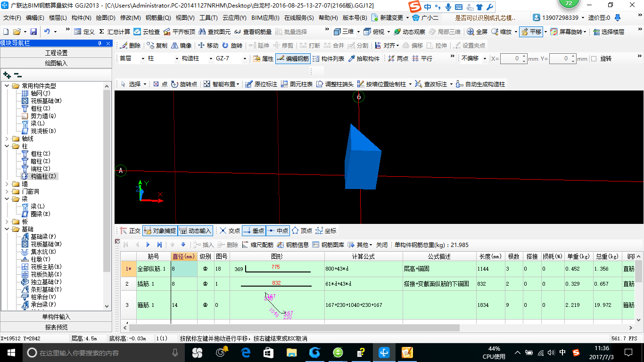Open 钢筋图库 rebar shape library

328,245
